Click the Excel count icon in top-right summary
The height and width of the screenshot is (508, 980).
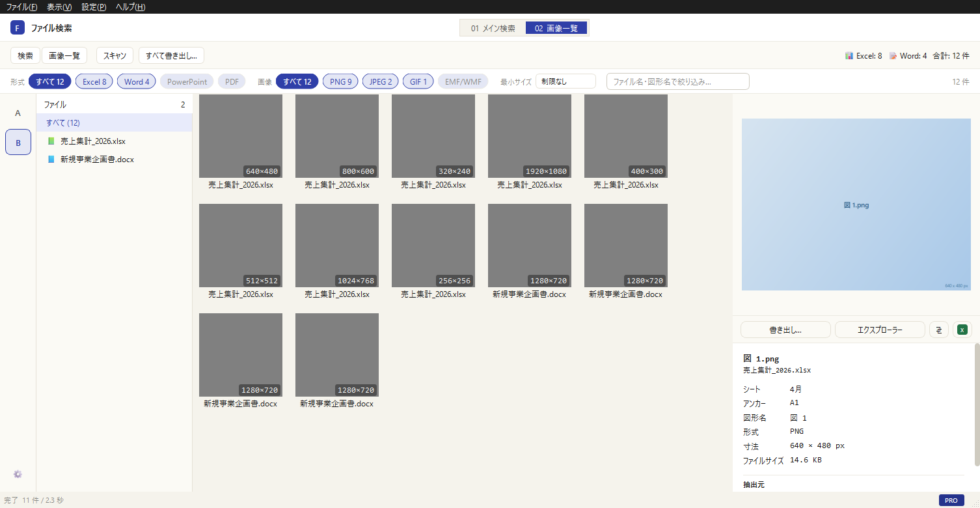pyautogui.click(x=849, y=56)
